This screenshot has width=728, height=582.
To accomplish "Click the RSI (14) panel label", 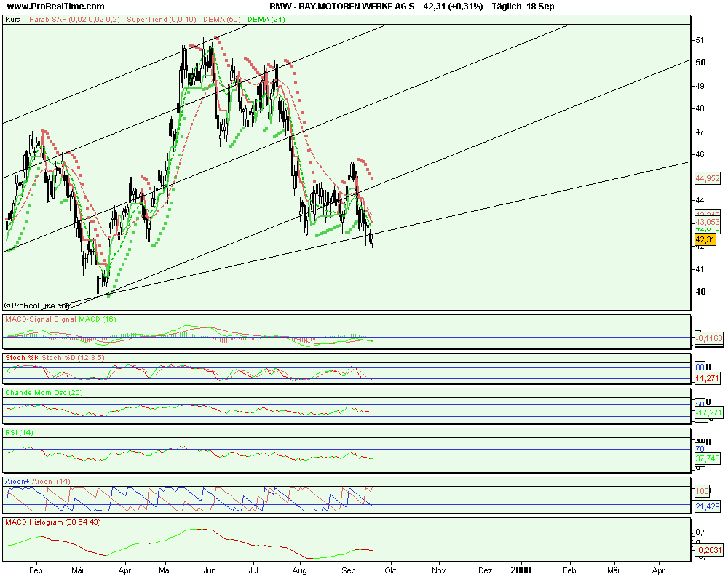I will [x=19, y=433].
